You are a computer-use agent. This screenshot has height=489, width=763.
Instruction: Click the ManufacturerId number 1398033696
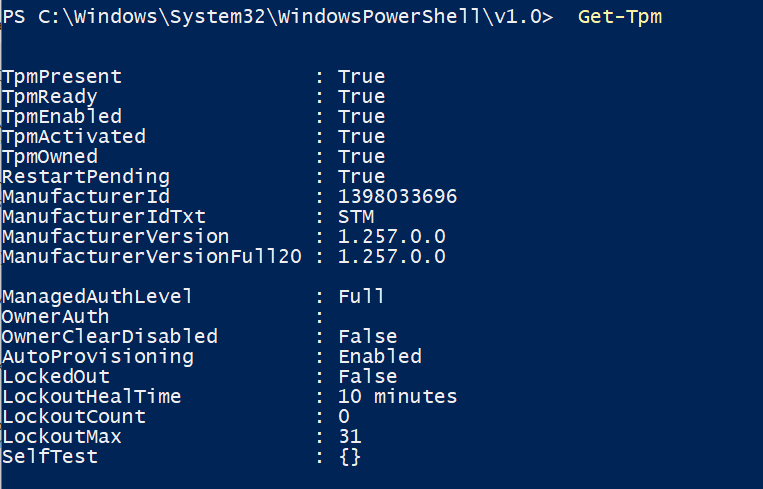(398, 196)
